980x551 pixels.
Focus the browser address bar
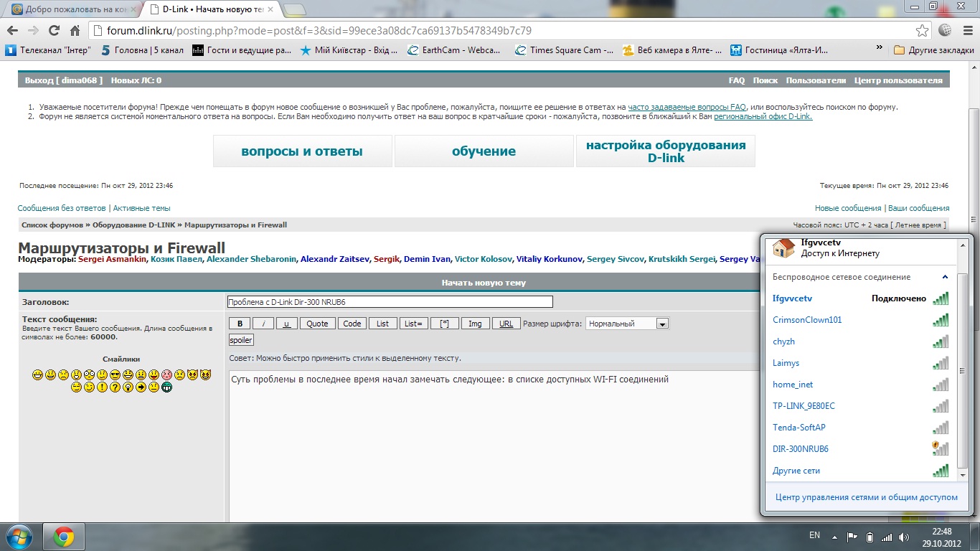[502, 31]
